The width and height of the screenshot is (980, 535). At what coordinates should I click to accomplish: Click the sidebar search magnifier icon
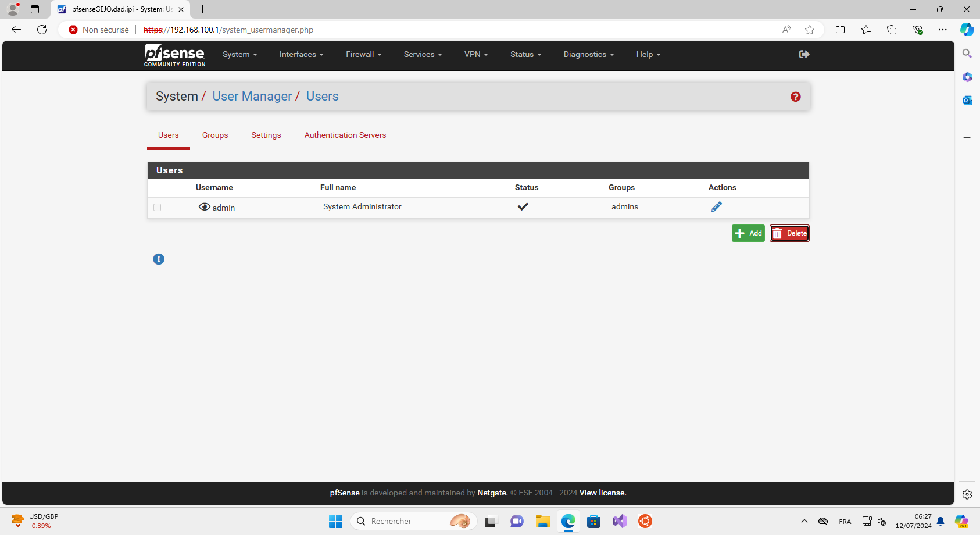(967, 53)
